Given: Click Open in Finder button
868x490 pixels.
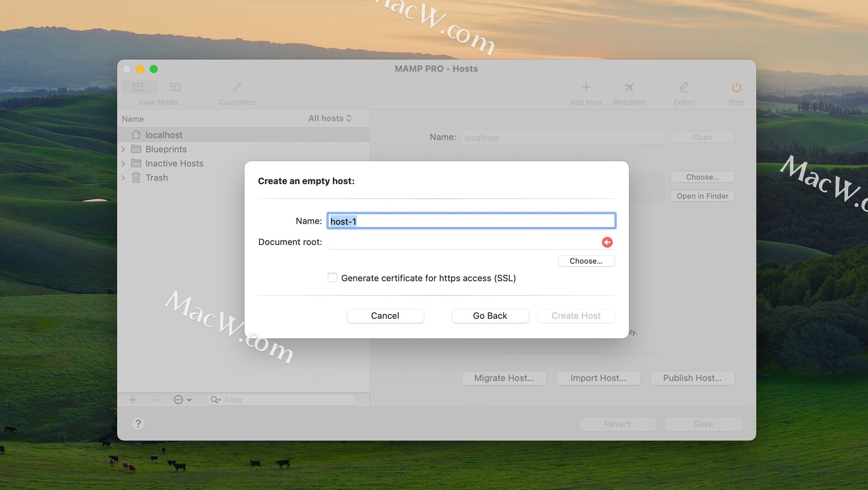Looking at the screenshot, I should [x=703, y=196].
